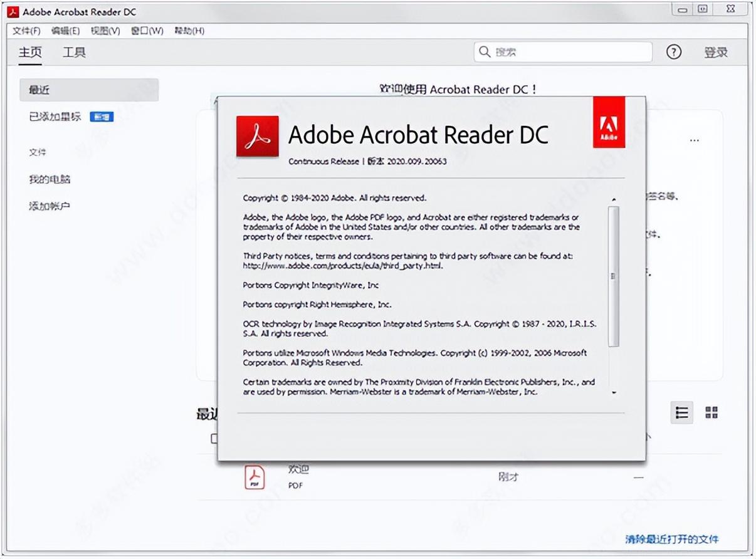This screenshot has height=559, width=756.
Task: Close the Acrobat Reader window
Action: click(x=731, y=9)
